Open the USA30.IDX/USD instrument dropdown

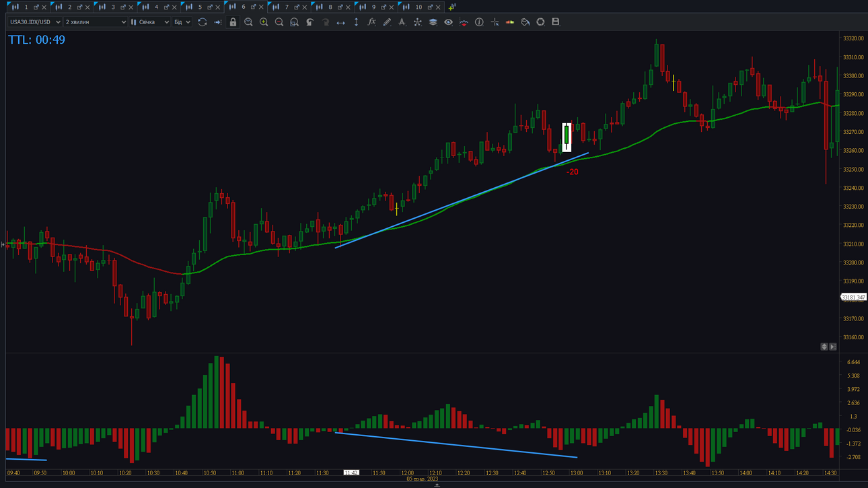pos(35,22)
